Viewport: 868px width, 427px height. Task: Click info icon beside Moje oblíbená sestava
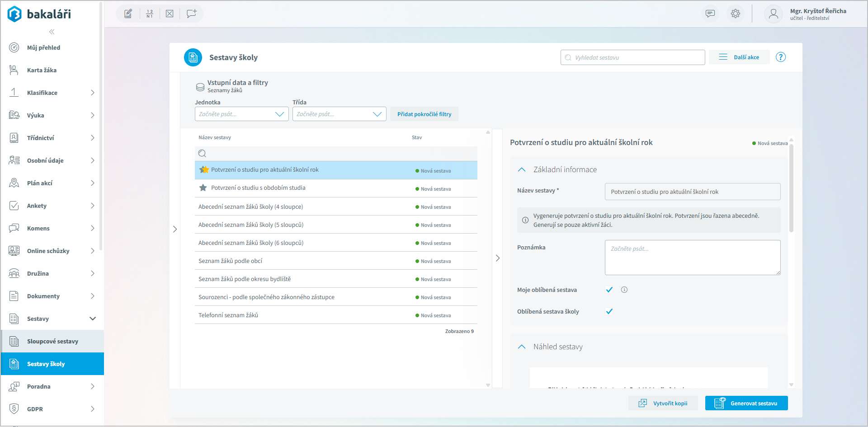624,290
